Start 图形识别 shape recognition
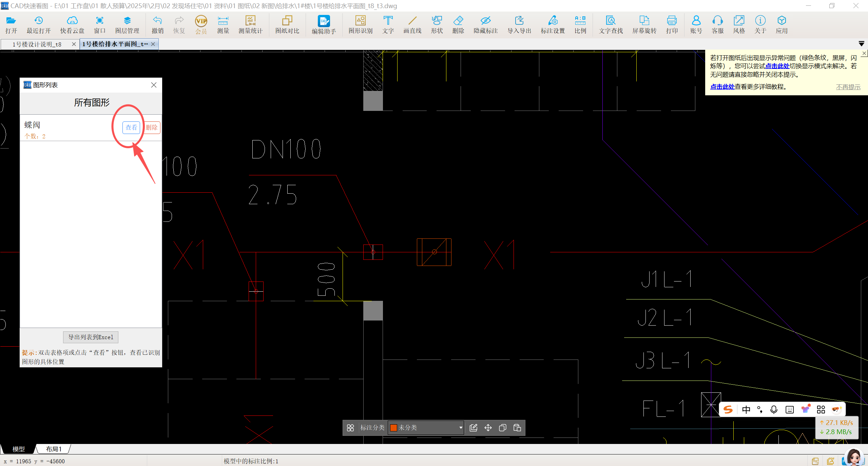 pyautogui.click(x=361, y=25)
